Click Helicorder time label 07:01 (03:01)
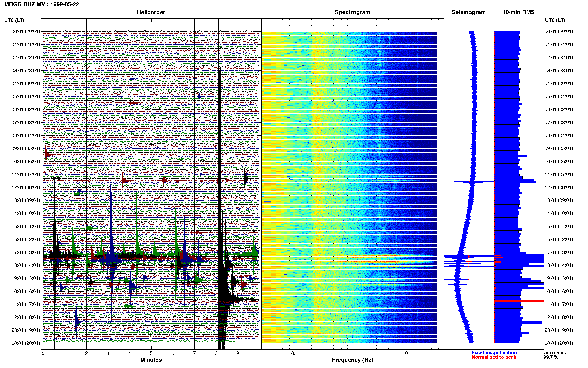The width and height of the screenshot is (588, 368). pyautogui.click(x=26, y=122)
